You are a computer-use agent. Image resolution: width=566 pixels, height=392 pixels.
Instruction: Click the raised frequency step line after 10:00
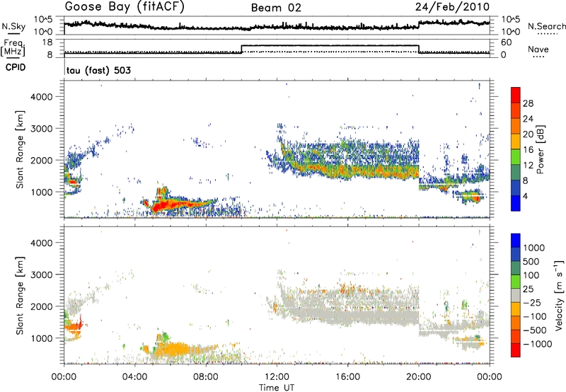tap(330, 45)
